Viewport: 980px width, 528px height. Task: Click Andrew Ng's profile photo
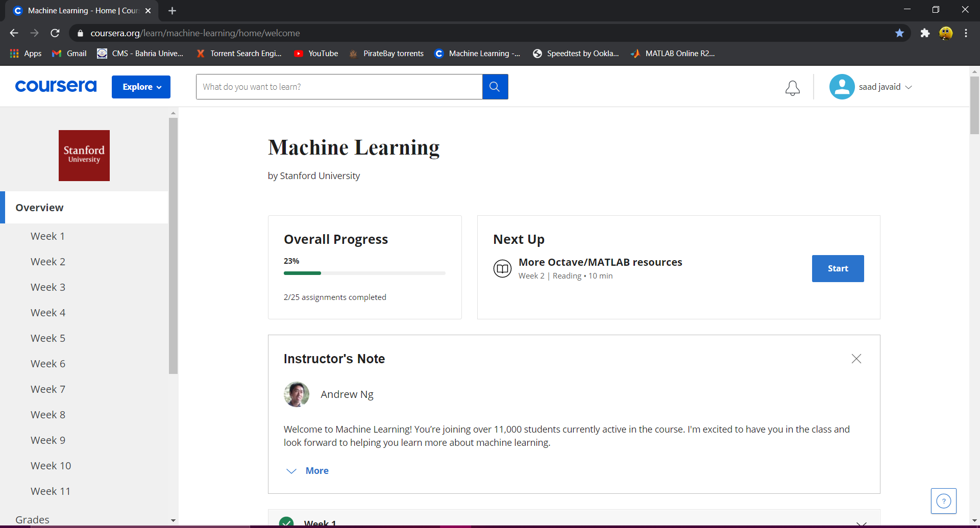point(297,394)
